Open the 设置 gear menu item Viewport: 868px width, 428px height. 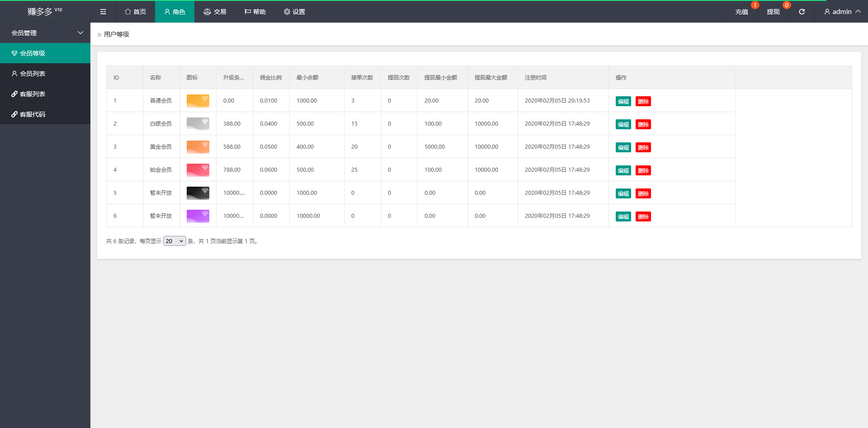coord(294,12)
